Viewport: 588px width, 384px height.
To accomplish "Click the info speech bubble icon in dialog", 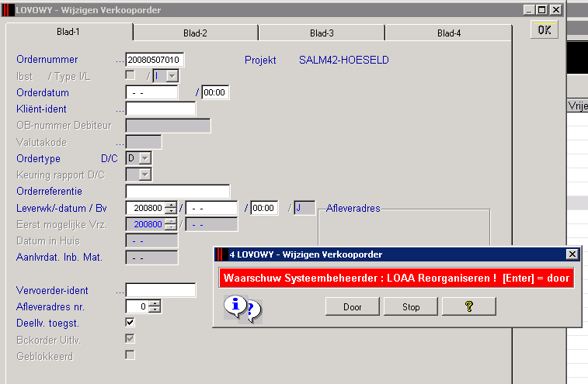I will [x=235, y=306].
